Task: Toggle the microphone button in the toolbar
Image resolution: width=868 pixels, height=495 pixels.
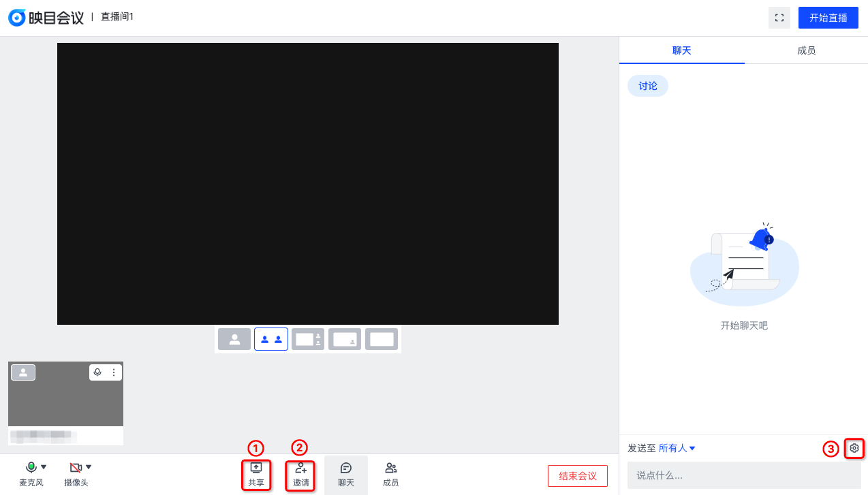Action: [31, 474]
